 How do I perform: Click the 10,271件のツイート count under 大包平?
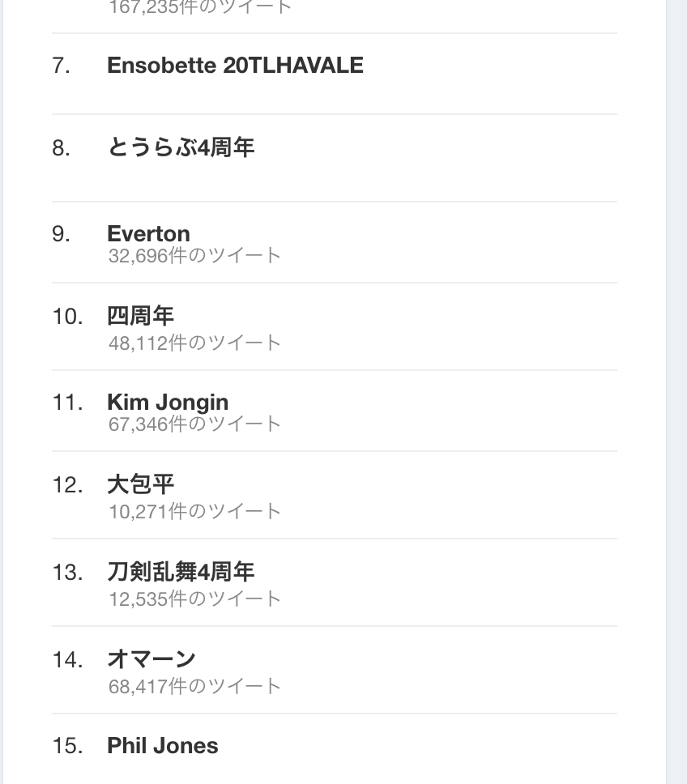pyautogui.click(x=194, y=512)
